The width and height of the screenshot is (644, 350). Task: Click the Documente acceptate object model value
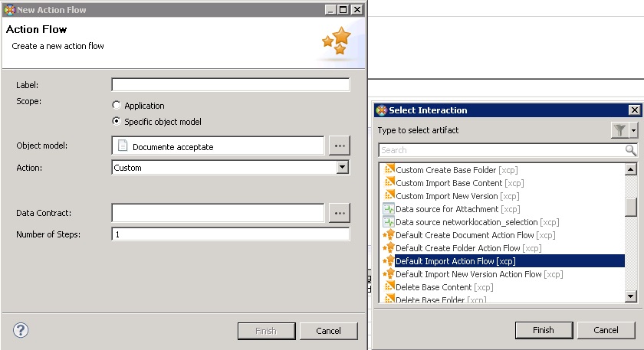tap(173, 147)
